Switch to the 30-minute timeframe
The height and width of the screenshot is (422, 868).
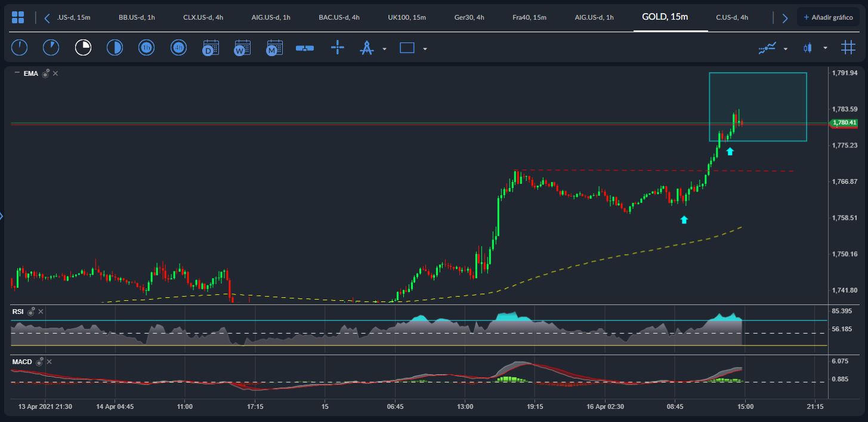115,48
